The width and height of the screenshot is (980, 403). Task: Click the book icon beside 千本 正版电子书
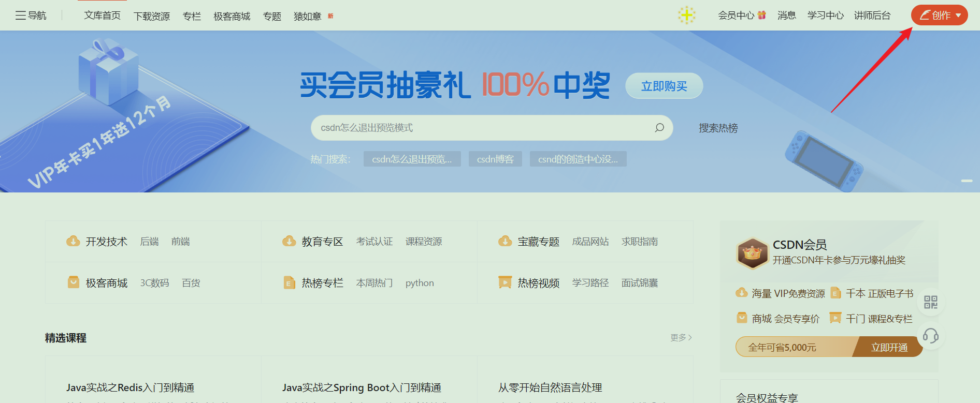tap(835, 293)
